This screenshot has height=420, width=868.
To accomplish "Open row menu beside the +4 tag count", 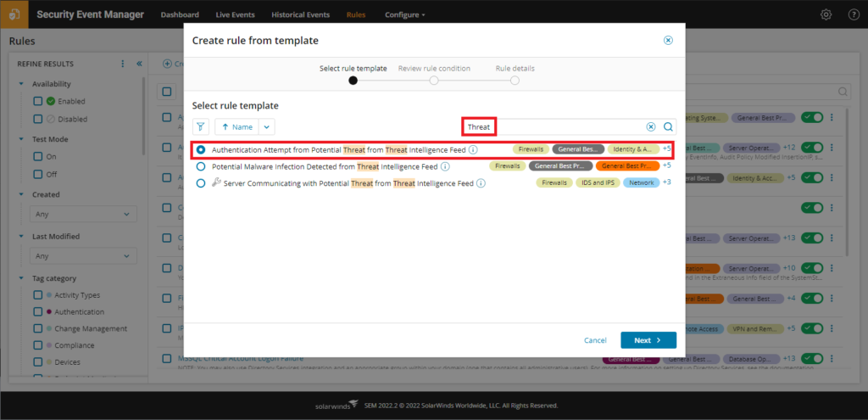I will click(831, 298).
